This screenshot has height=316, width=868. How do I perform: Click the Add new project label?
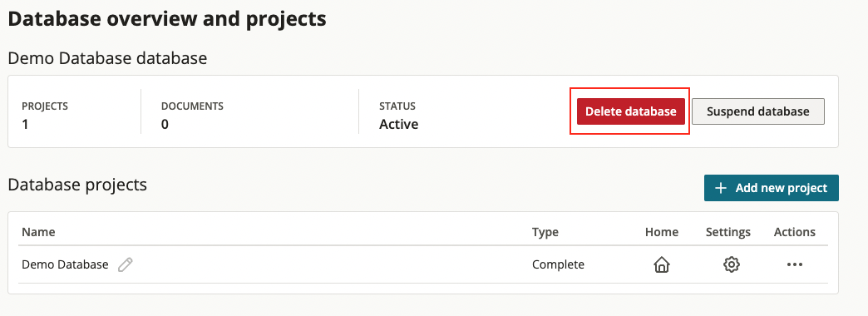pos(781,188)
